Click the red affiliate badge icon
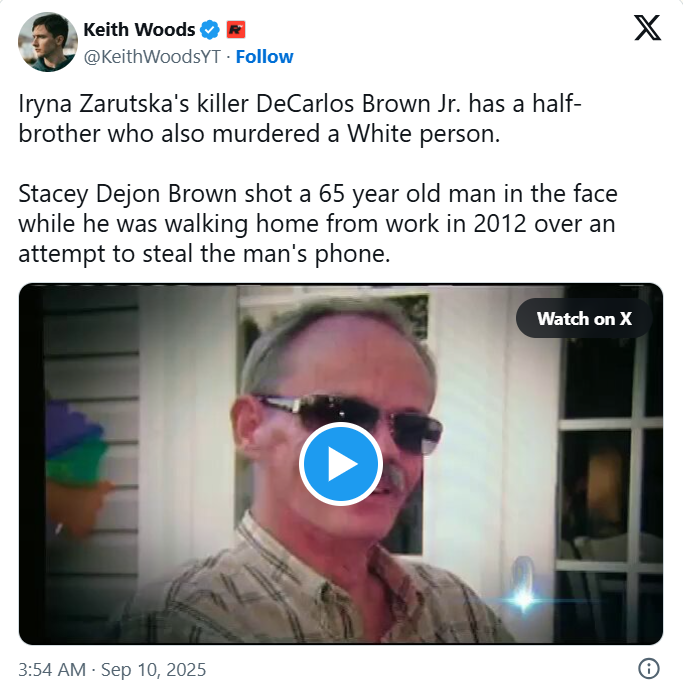Image resolution: width=683 pixels, height=691 pixels. pos(236,30)
